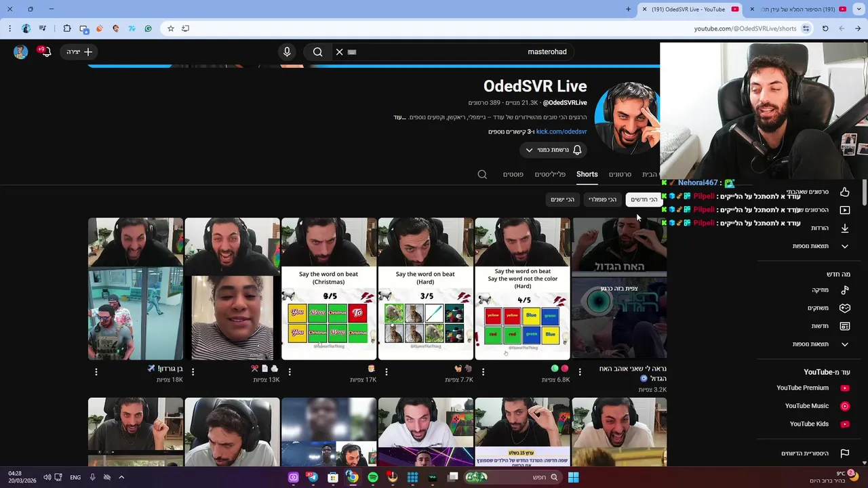Screen dimensions: 868x488
Task: Open options menu for the 13K views short
Action: (x=193, y=372)
